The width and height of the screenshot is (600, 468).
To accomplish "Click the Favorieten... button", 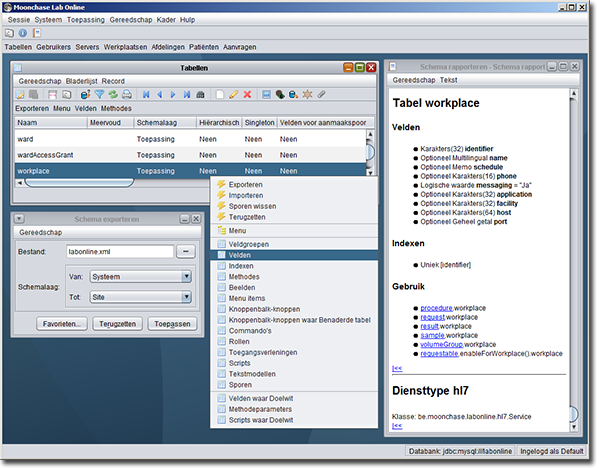I will coord(62,324).
